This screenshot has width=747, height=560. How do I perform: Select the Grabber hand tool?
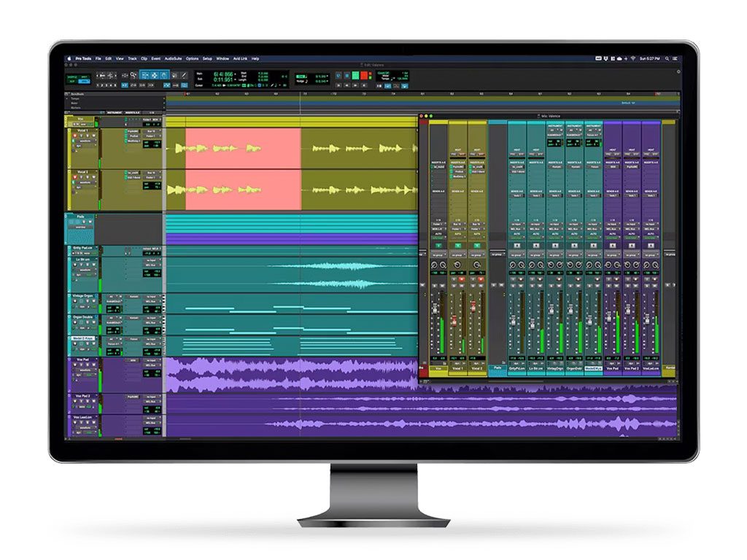pyautogui.click(x=164, y=75)
